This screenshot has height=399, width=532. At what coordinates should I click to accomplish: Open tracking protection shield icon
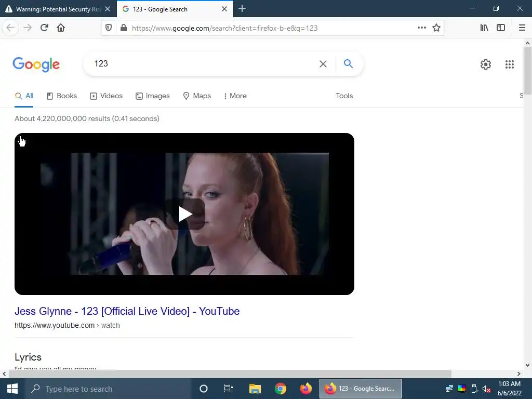tap(109, 28)
